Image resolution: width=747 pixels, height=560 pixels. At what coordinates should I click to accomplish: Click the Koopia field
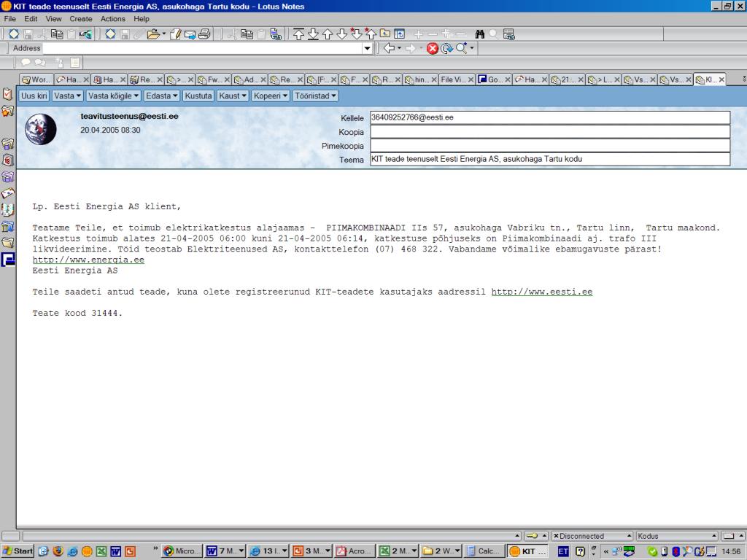[x=550, y=131]
